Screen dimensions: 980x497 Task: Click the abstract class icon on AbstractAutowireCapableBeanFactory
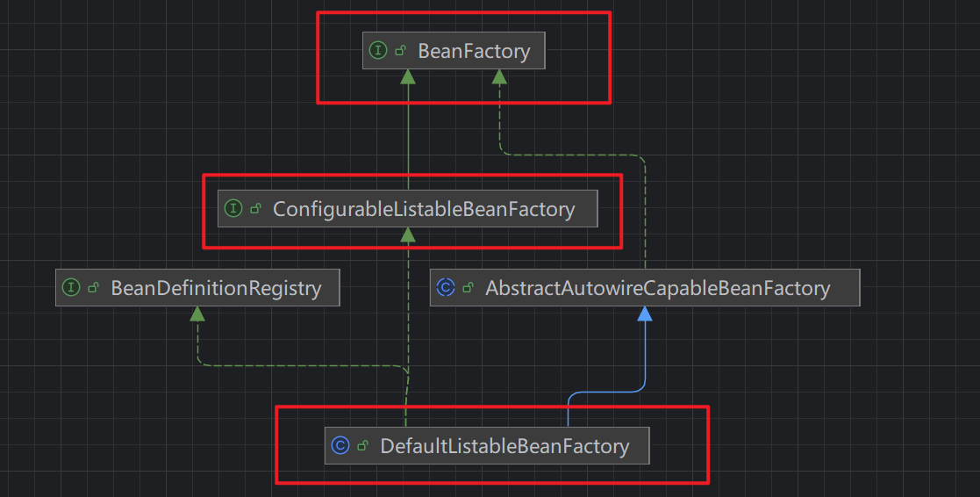(446, 288)
